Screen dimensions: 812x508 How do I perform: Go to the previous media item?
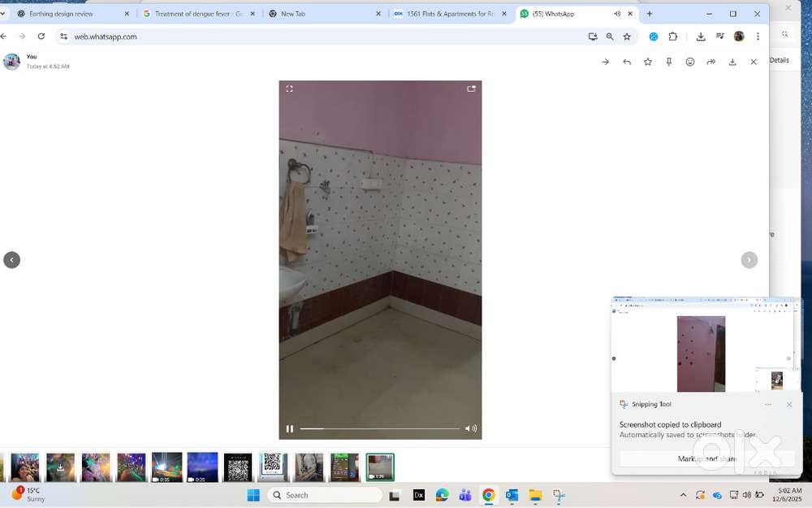point(11,260)
